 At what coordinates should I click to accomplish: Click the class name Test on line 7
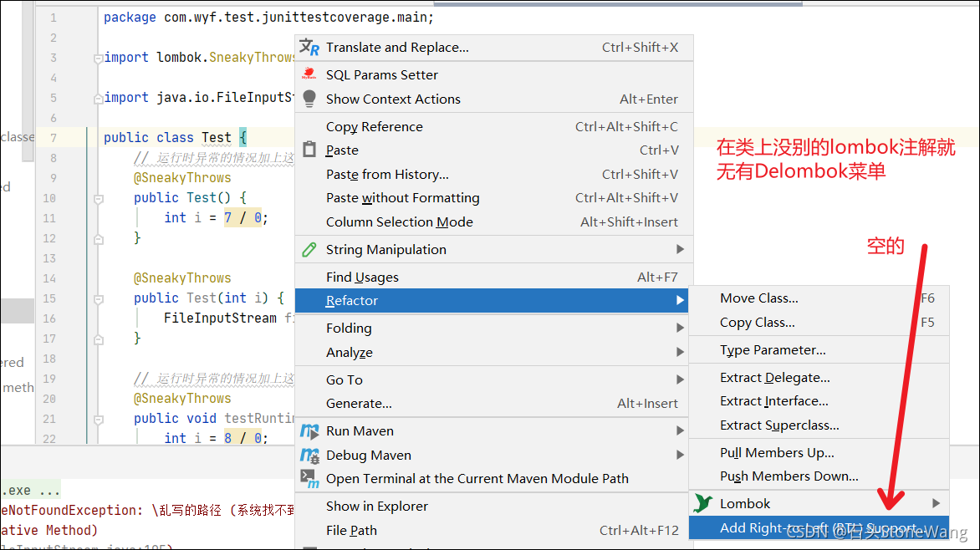pyautogui.click(x=217, y=137)
